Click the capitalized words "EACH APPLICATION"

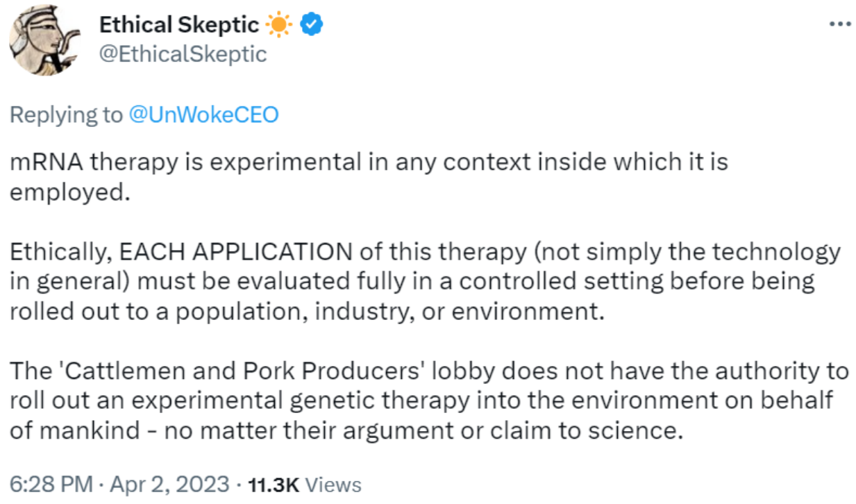(x=235, y=251)
